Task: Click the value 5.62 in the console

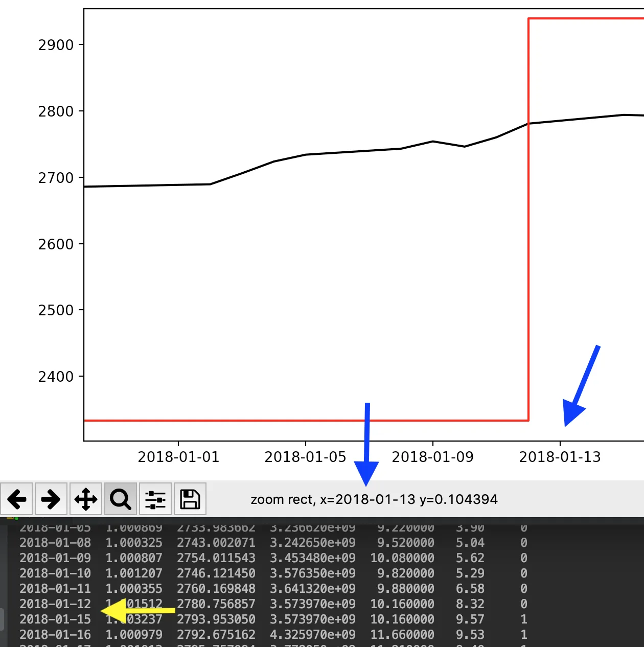Action: coord(470,558)
